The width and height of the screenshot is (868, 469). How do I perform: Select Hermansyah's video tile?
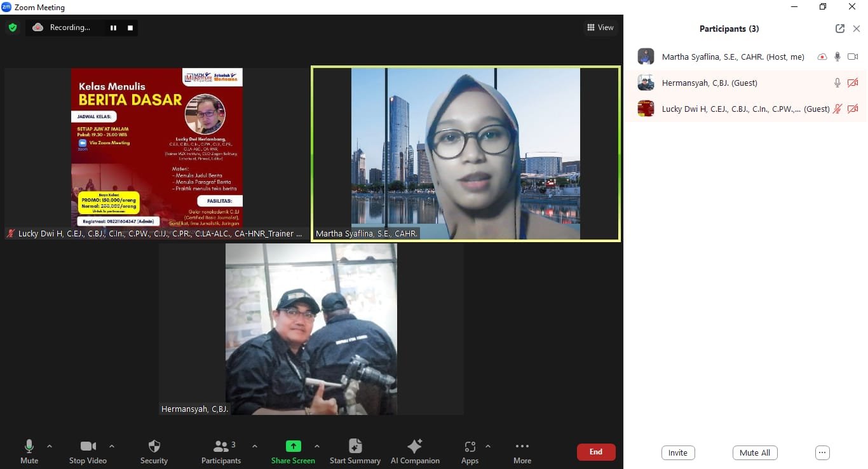click(x=311, y=329)
